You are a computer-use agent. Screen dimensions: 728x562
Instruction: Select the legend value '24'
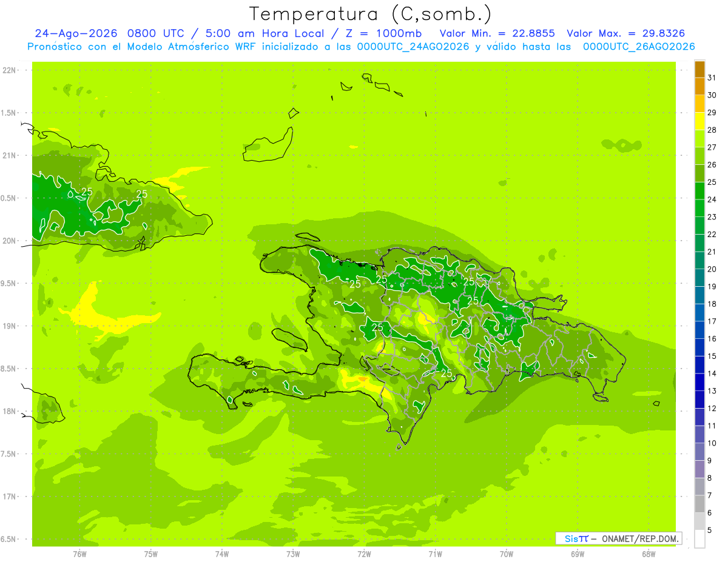click(x=712, y=199)
